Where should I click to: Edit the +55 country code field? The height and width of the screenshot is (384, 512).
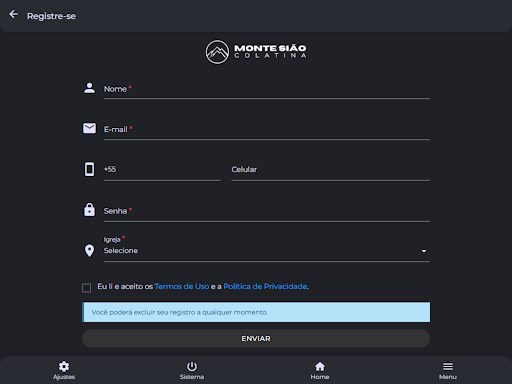tap(162, 170)
